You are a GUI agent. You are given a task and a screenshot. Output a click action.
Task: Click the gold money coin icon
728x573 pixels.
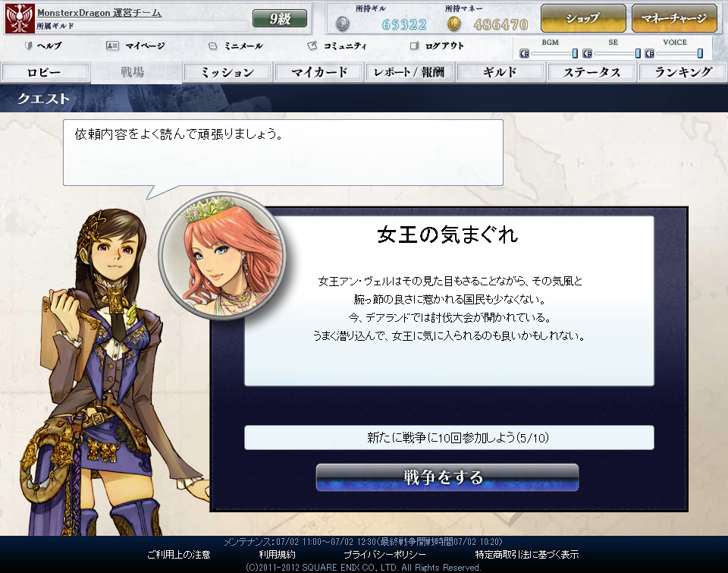[453, 24]
